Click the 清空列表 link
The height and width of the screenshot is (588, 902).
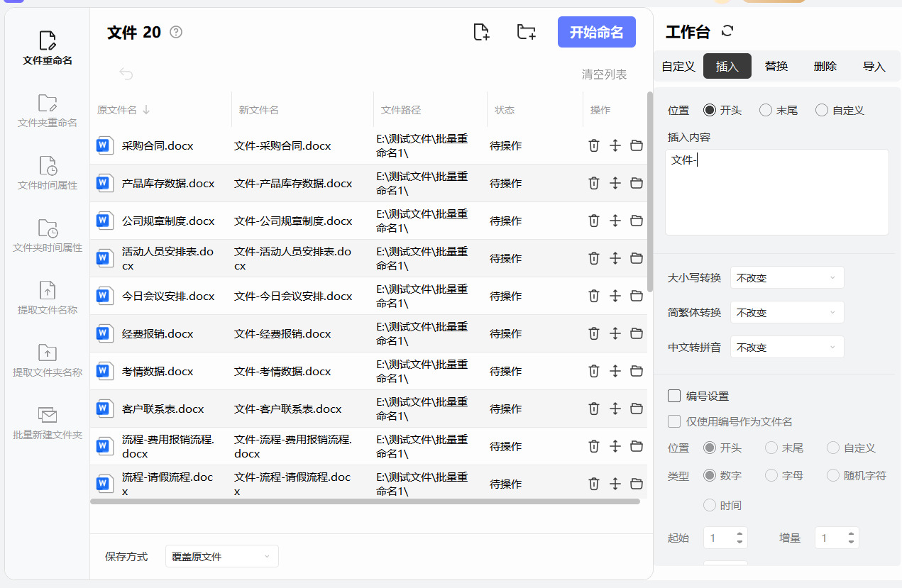(604, 74)
